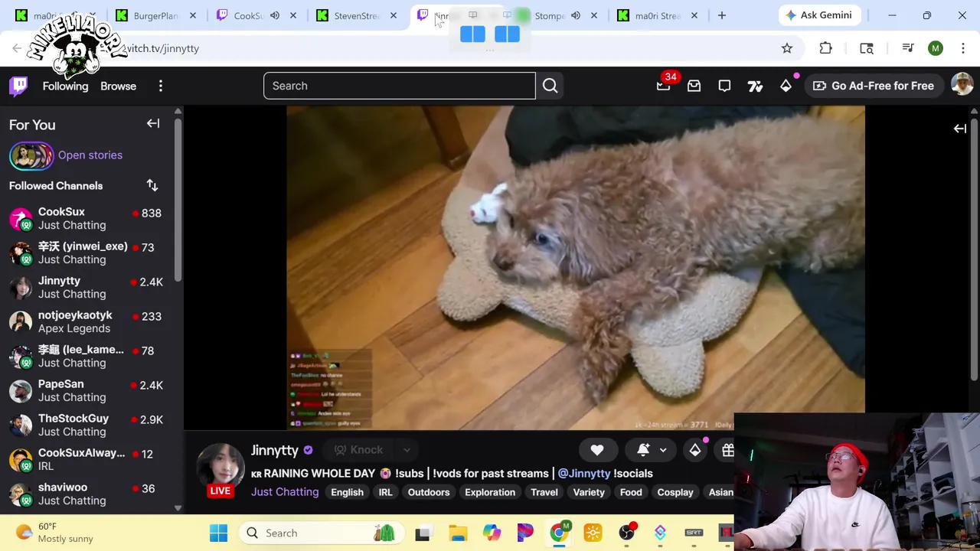The image size is (980, 551).
Task: Mute the Stompe tab audio
Action: click(576, 15)
